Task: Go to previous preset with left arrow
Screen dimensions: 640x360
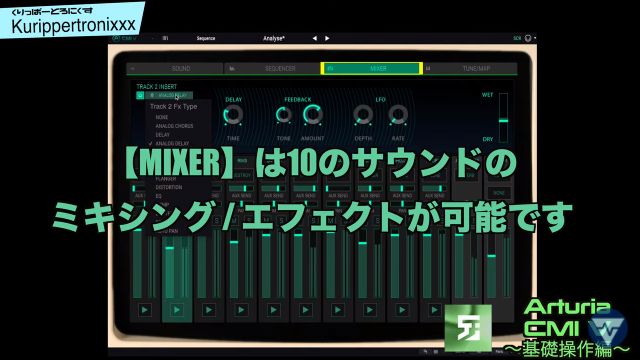Action: [314, 38]
